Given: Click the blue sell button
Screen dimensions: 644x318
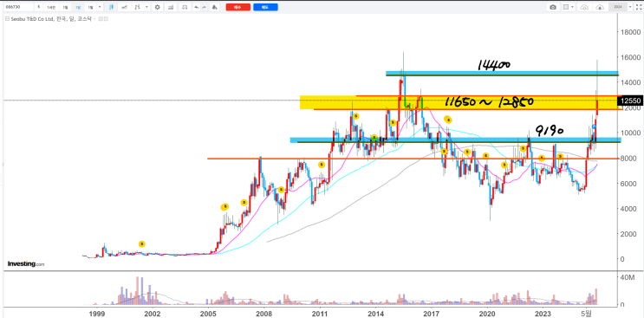Looking at the screenshot, I should [x=265, y=7].
